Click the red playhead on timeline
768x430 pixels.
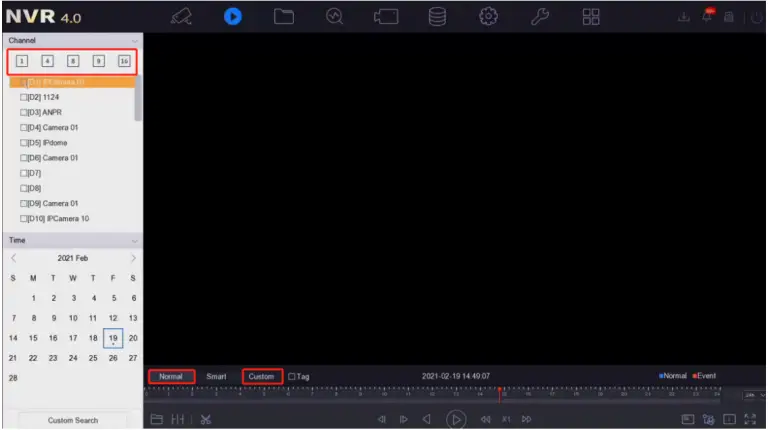(x=499, y=395)
